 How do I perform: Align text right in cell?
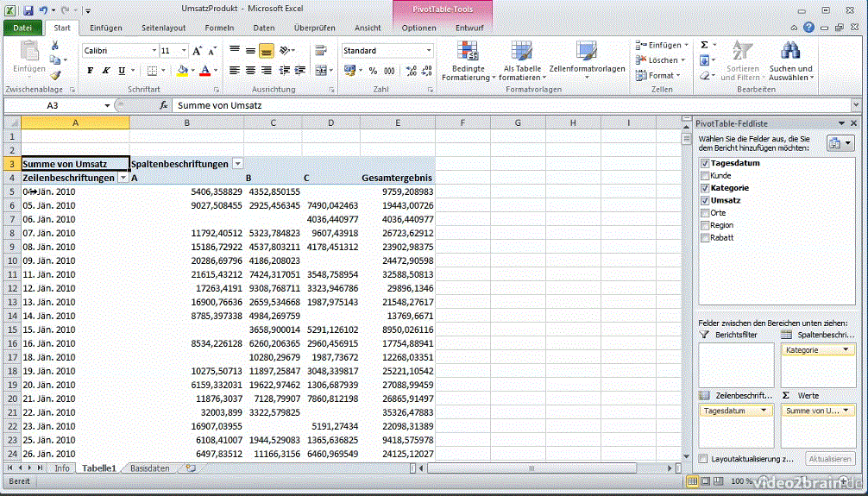coord(267,71)
